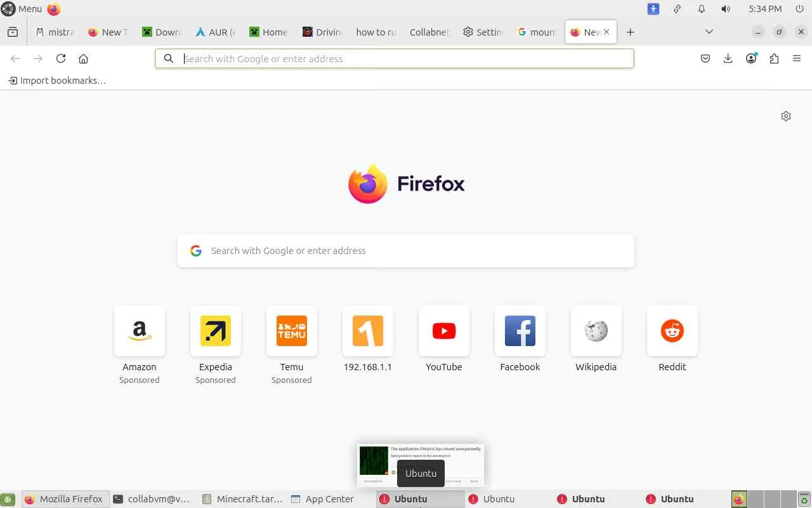Switch to the collabvm terminal taskbar entry
The image size is (812, 508).
click(x=152, y=499)
